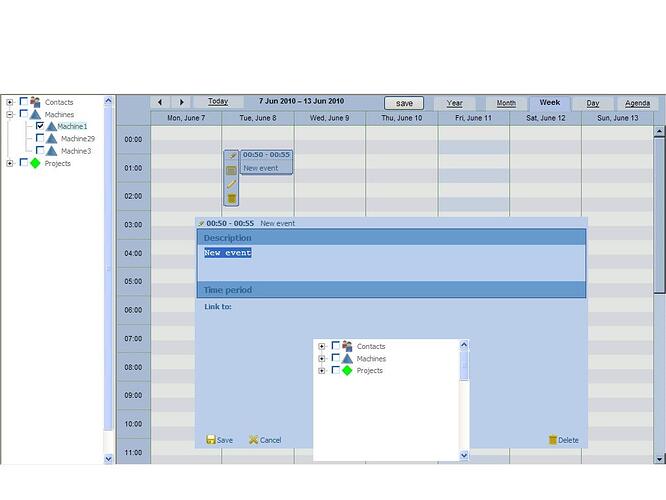This screenshot has width=666, height=500.
Task: Expand the Projects node in left tree
Action: coord(10,164)
